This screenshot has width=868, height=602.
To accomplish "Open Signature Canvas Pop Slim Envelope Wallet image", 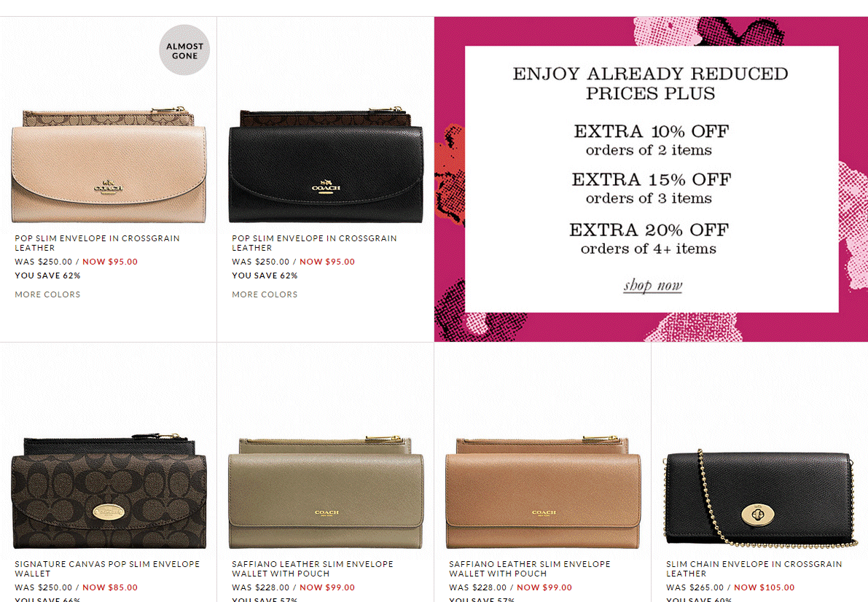I will 109,491.
